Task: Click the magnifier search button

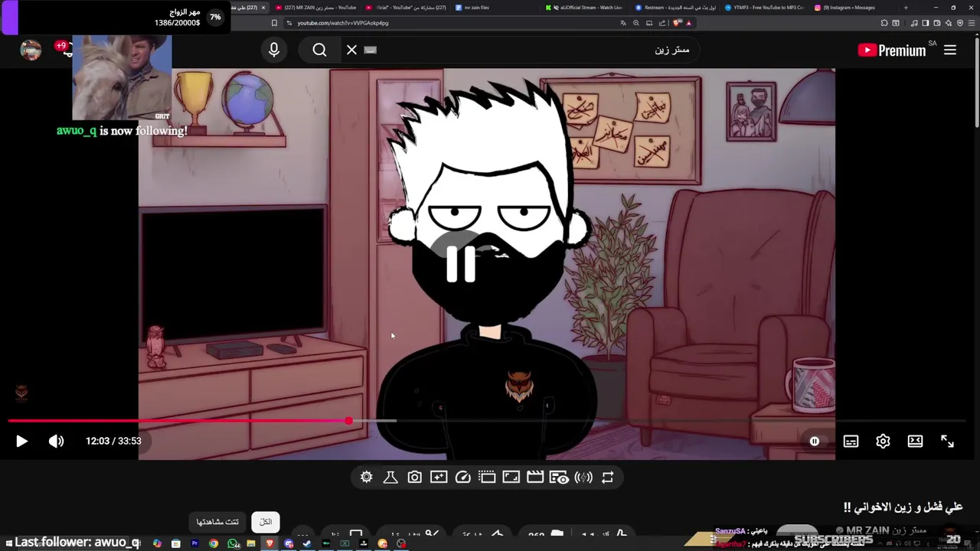Action: 319,50
